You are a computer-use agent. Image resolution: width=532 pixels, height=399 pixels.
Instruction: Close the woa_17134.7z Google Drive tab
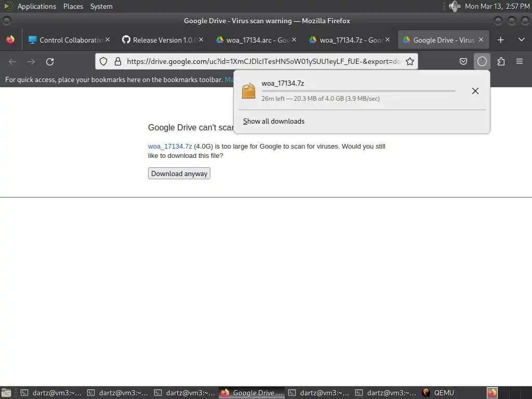388,39
